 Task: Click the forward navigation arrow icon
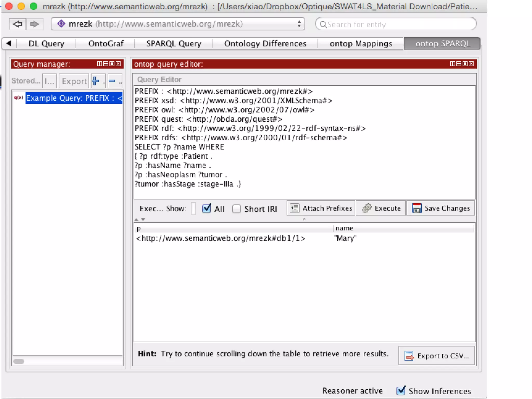coord(34,24)
